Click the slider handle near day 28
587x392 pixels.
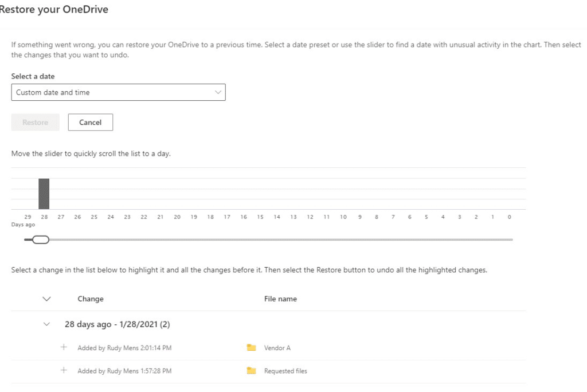point(41,240)
